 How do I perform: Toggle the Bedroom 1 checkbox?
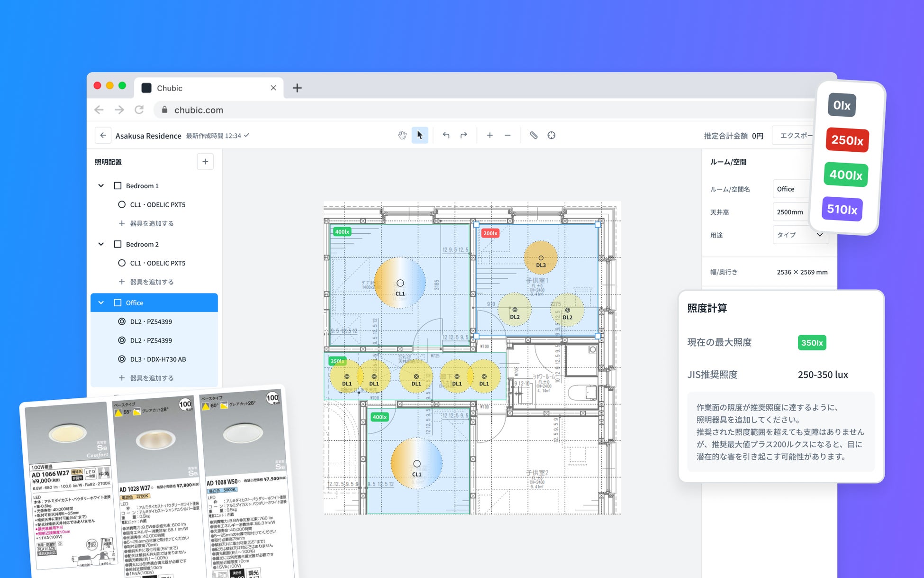[118, 186]
